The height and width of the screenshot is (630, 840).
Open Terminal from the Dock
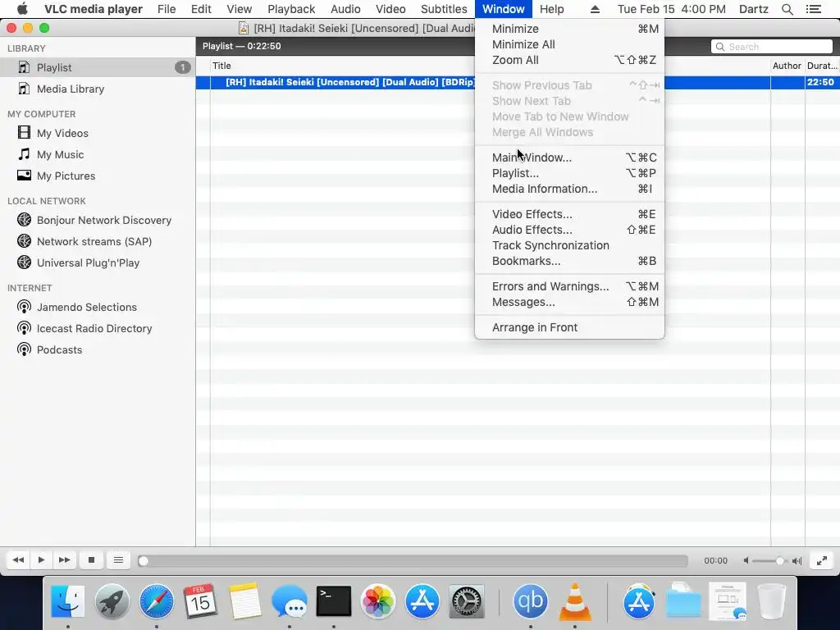point(334,601)
